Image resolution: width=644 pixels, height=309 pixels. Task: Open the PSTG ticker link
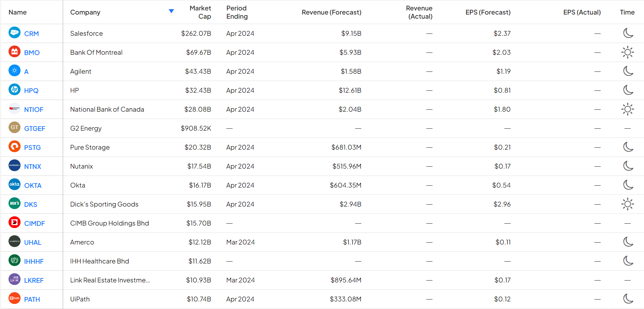click(x=33, y=147)
